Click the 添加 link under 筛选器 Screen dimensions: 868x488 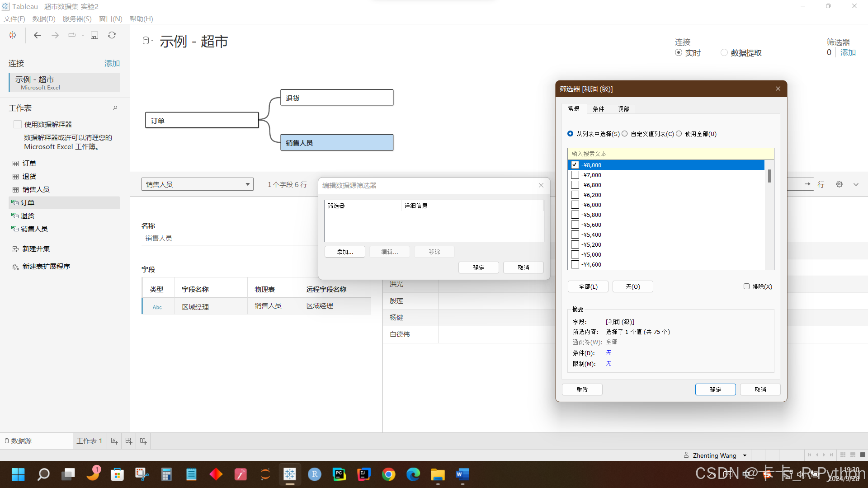click(848, 52)
